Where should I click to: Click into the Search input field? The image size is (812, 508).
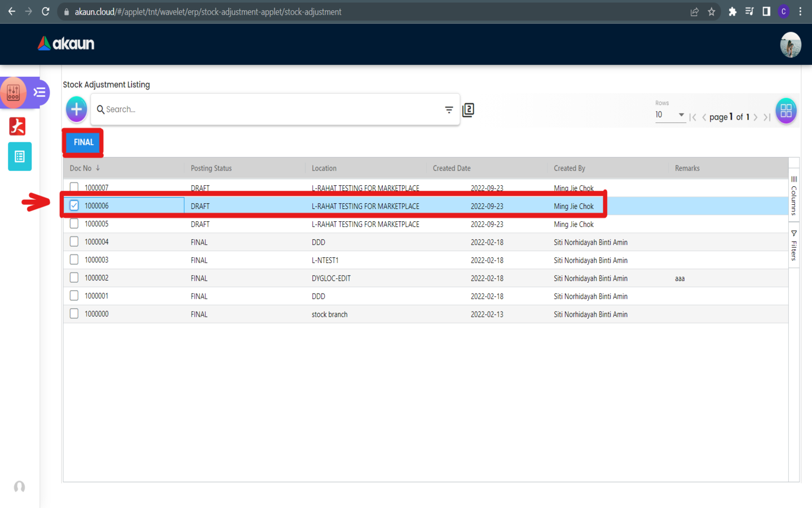[x=271, y=110]
